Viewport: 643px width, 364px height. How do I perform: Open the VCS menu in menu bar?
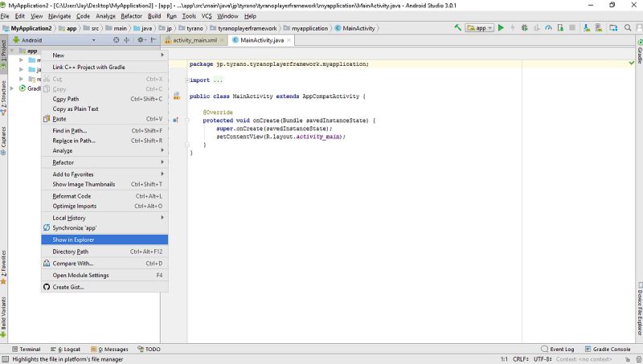[207, 16]
